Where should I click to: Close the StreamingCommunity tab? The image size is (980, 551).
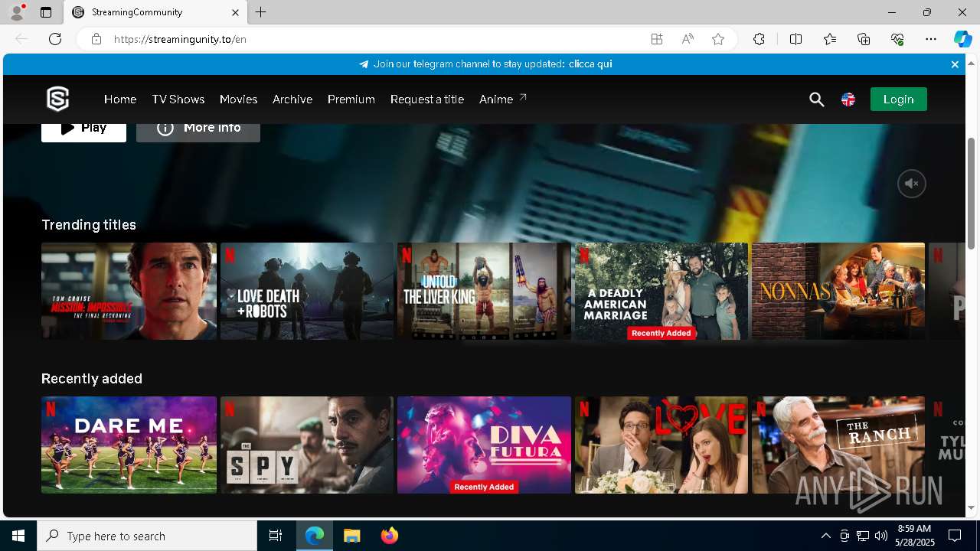pyautogui.click(x=235, y=12)
